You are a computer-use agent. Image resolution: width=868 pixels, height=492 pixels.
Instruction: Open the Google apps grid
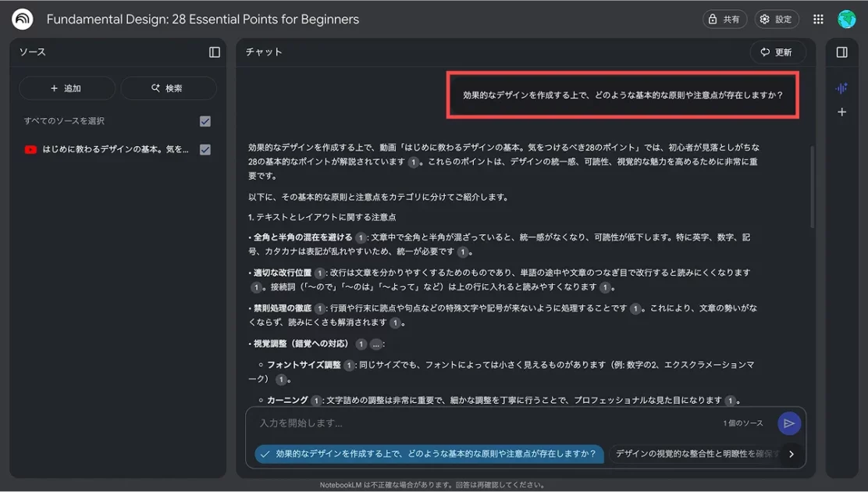(x=818, y=20)
